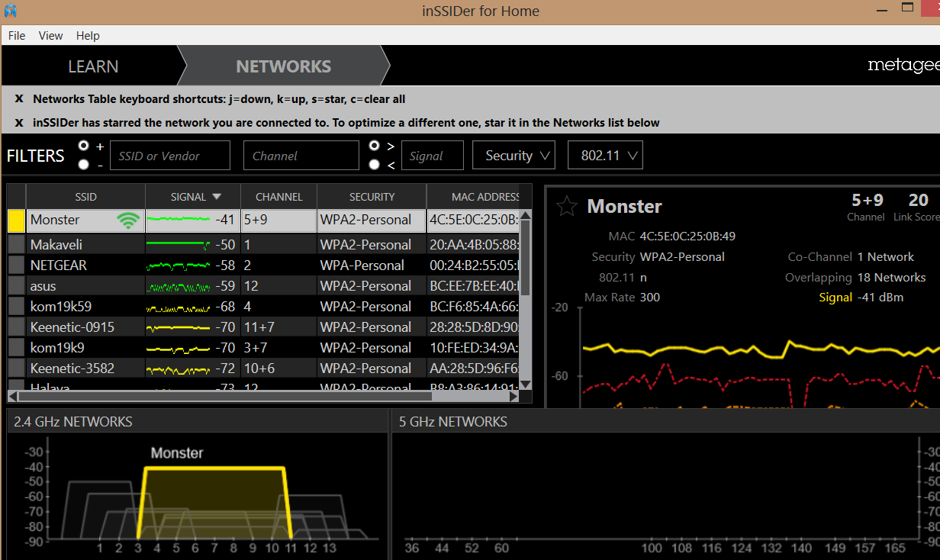Dismiss the keyboard shortcuts tip with X
Screen dimensions: 940x560
click(19, 99)
